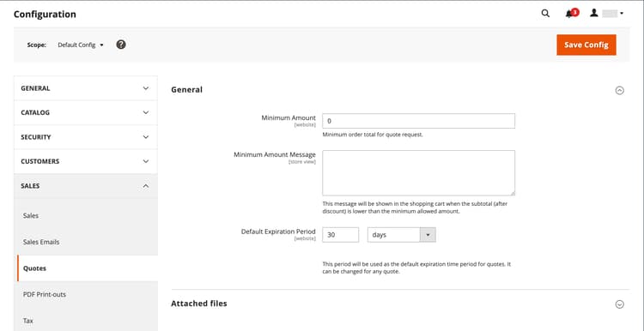Viewport: 644px width, 331px height.
Task: Click the Save Config button
Action: tap(586, 45)
